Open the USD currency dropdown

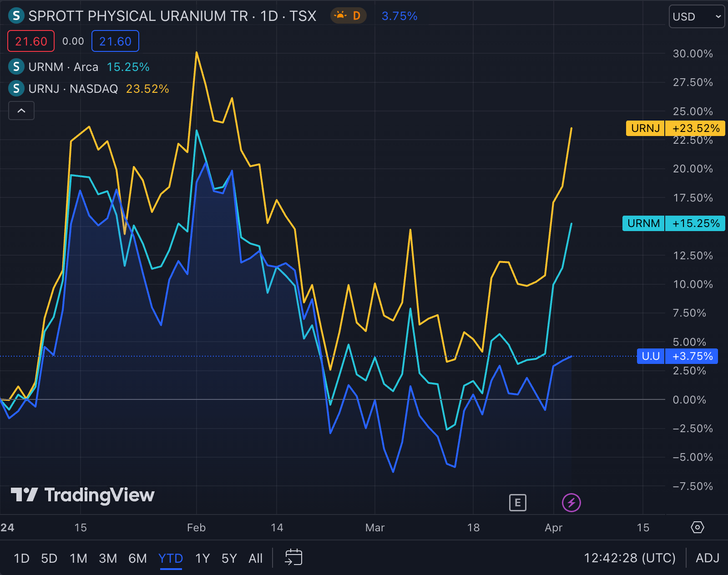pyautogui.click(x=697, y=17)
